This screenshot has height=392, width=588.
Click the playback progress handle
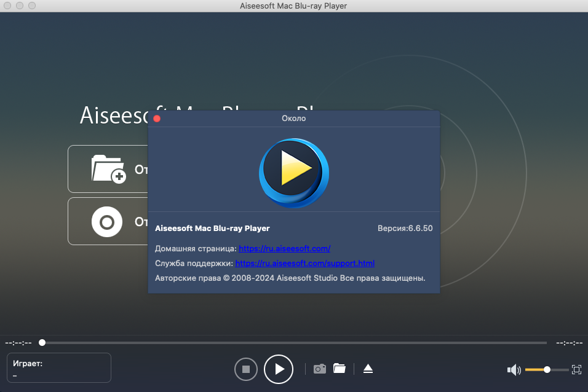point(42,342)
